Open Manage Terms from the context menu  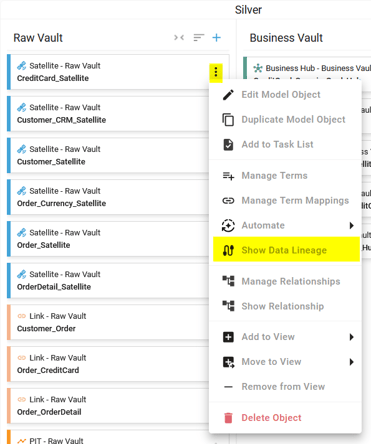tap(274, 176)
